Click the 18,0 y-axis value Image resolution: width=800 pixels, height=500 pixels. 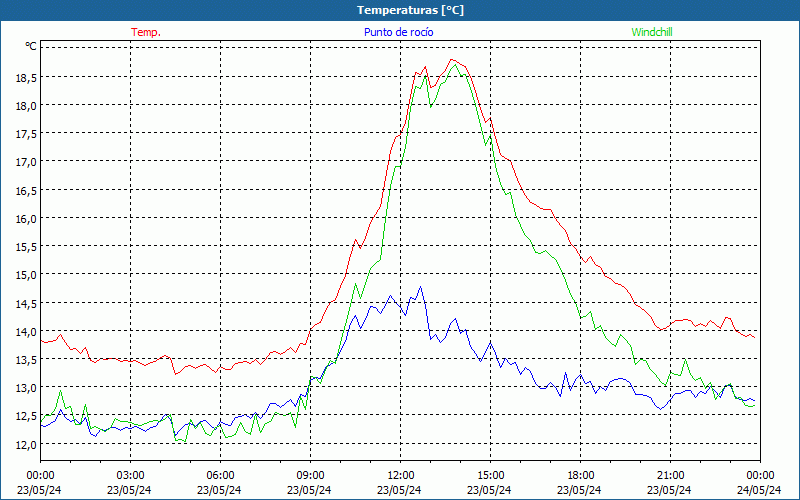click(x=26, y=106)
